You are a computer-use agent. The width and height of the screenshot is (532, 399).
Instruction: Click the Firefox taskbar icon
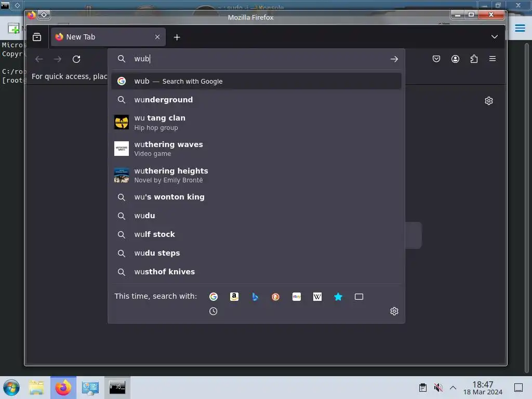coord(63,388)
